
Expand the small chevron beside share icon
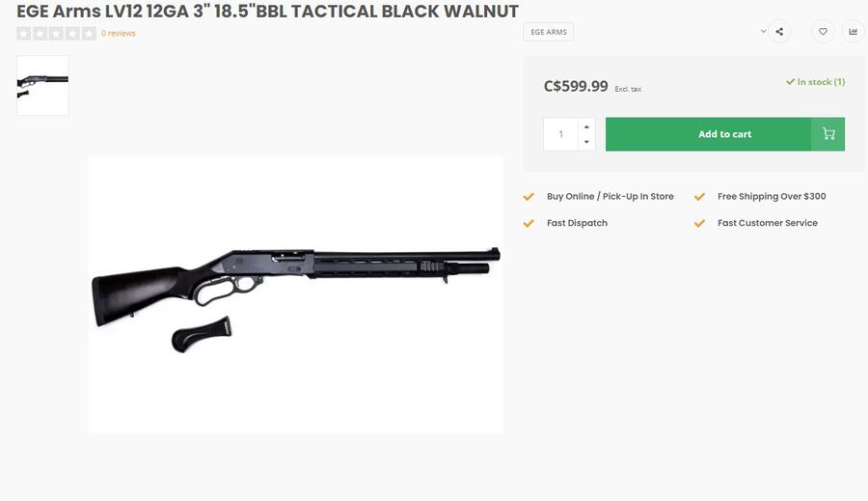coord(764,31)
